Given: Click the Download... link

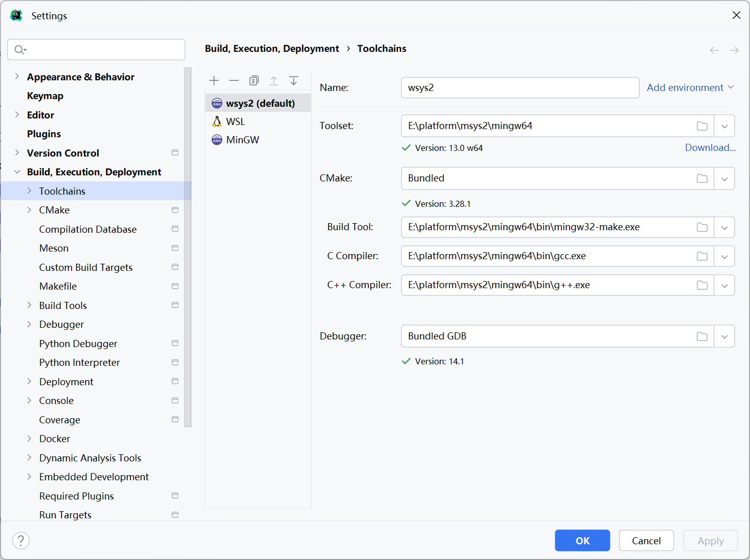Looking at the screenshot, I should pyautogui.click(x=710, y=147).
